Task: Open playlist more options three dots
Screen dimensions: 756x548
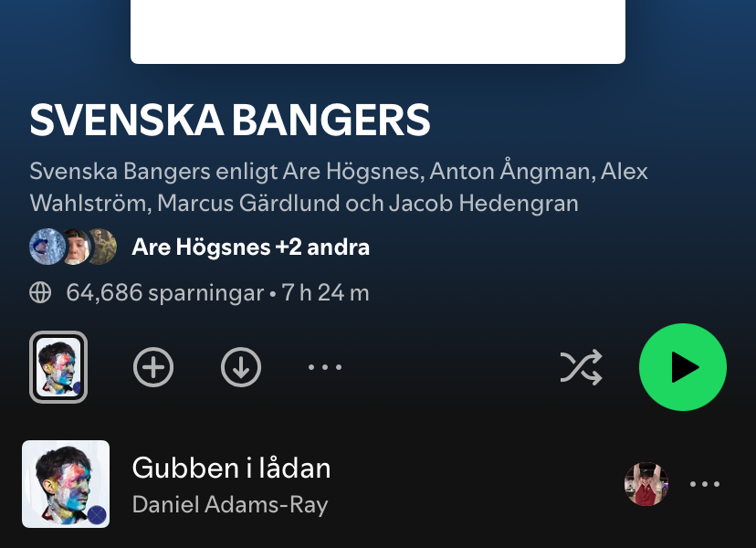Action: click(x=325, y=367)
